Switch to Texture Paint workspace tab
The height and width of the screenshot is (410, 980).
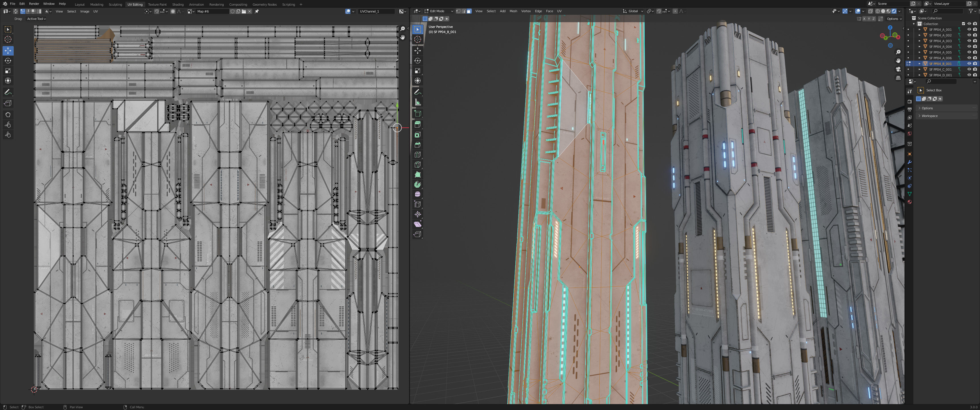click(x=157, y=5)
